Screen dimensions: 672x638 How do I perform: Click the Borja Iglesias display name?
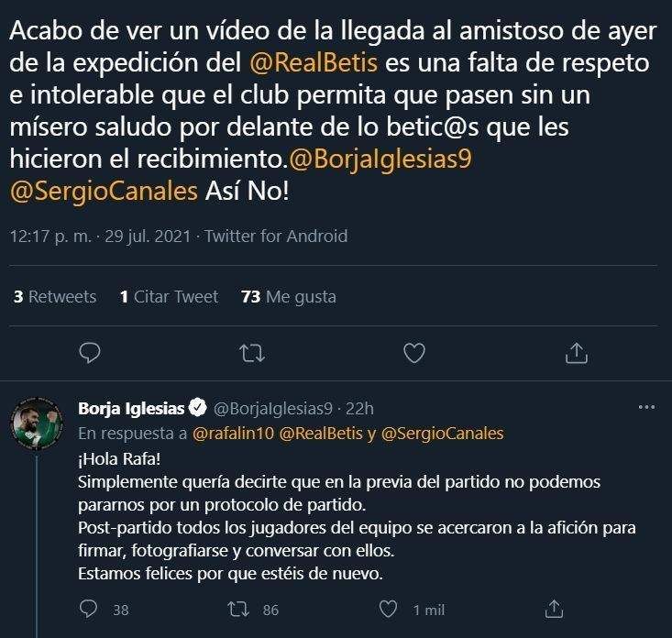[x=132, y=408]
